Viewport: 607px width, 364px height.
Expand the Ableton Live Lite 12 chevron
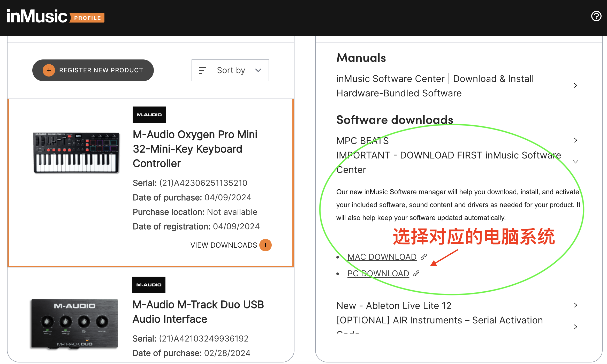coord(575,305)
